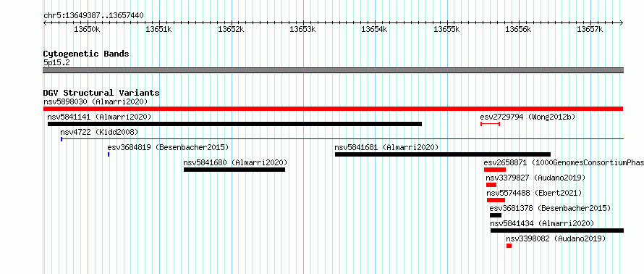Select the black nsv5841141 variant bar

pos(234,124)
